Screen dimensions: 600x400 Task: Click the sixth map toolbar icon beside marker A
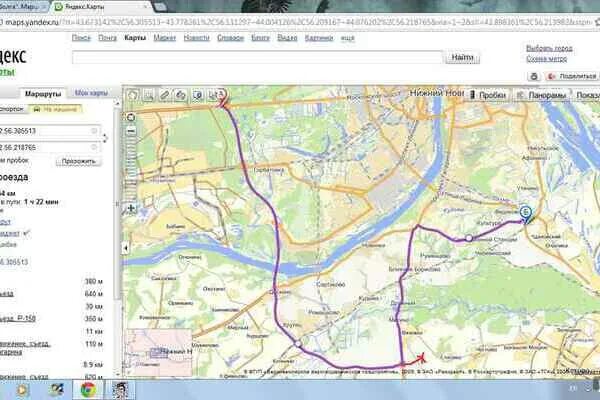coord(212,95)
